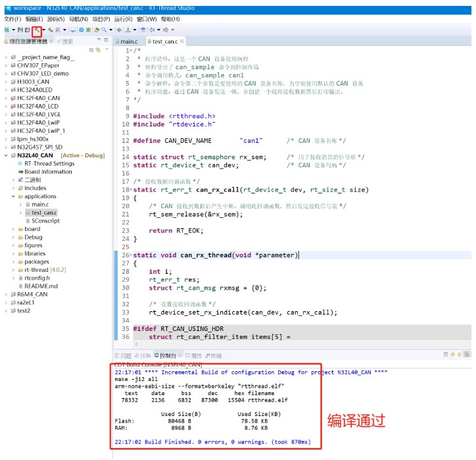Screen dimensions: 476x460
Task: Switch to the 属性 tab
Action: coord(194,356)
